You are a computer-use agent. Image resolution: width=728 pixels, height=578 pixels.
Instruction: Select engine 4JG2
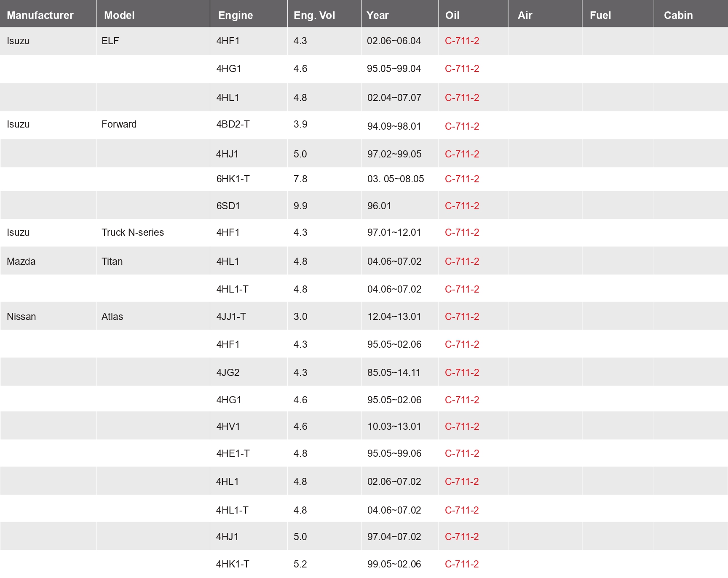pyautogui.click(x=228, y=373)
